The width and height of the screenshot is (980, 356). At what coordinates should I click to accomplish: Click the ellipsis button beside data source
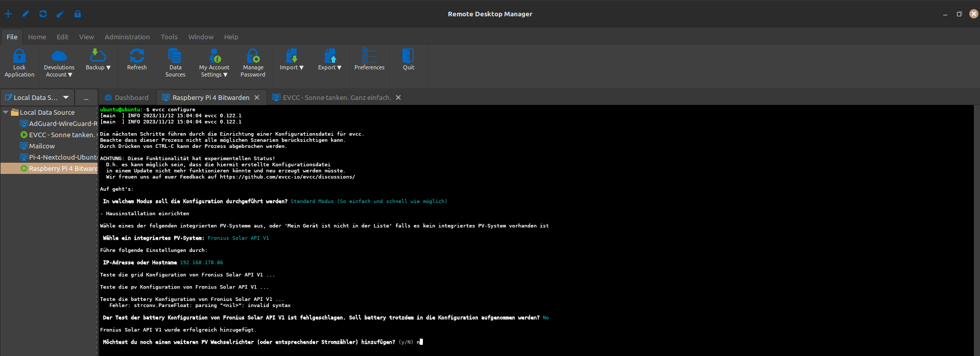point(86,97)
